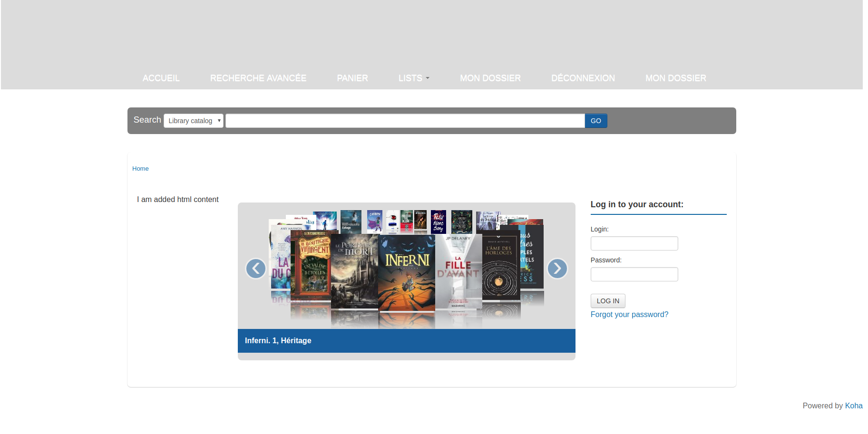Open Recherche Avancée
Screen dimensions: 868x434
tap(258, 78)
